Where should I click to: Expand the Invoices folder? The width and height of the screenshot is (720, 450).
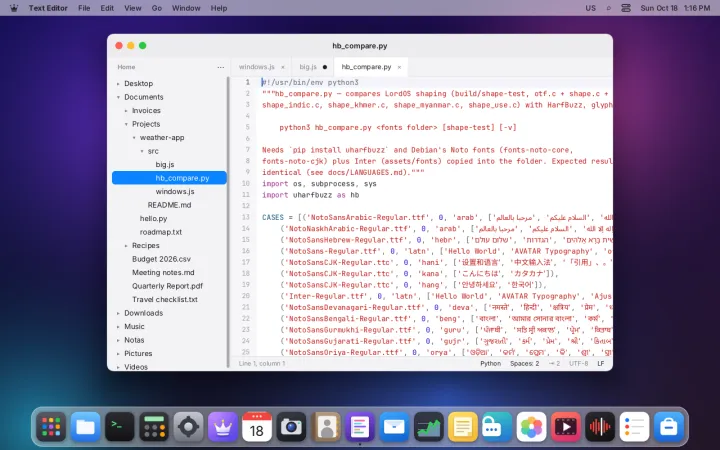pos(126,111)
